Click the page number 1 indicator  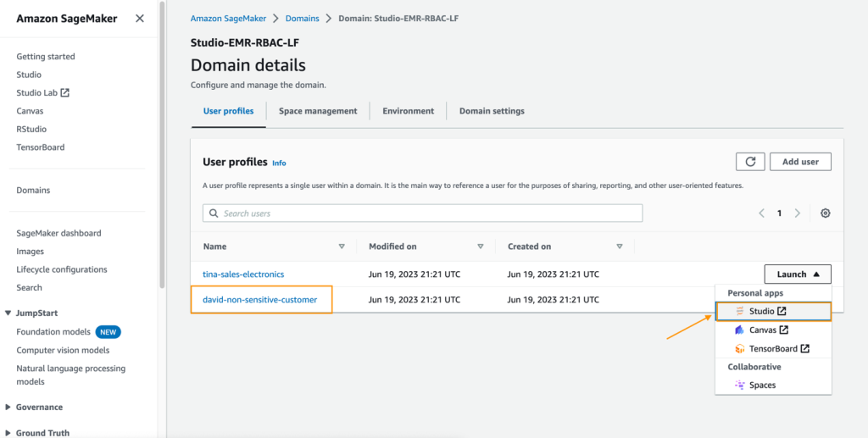click(x=780, y=213)
